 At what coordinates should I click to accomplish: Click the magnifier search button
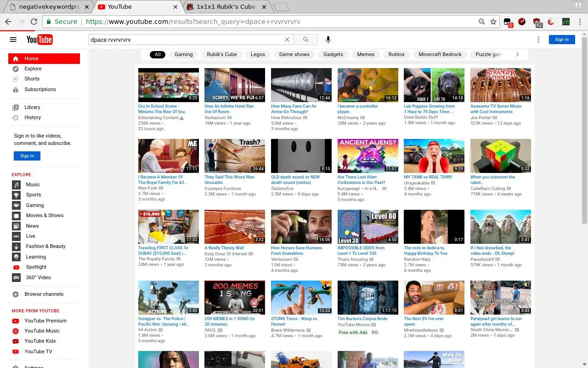[x=305, y=40]
